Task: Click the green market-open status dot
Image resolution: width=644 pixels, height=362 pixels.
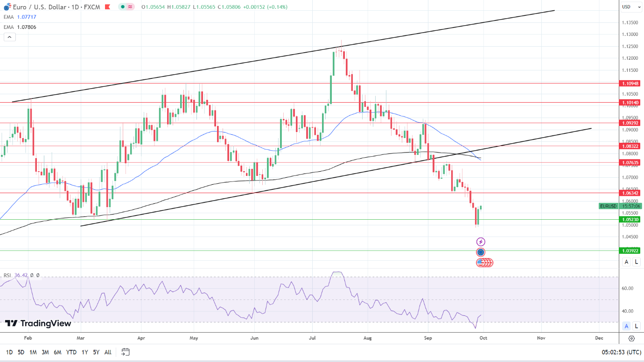Action: point(122,7)
